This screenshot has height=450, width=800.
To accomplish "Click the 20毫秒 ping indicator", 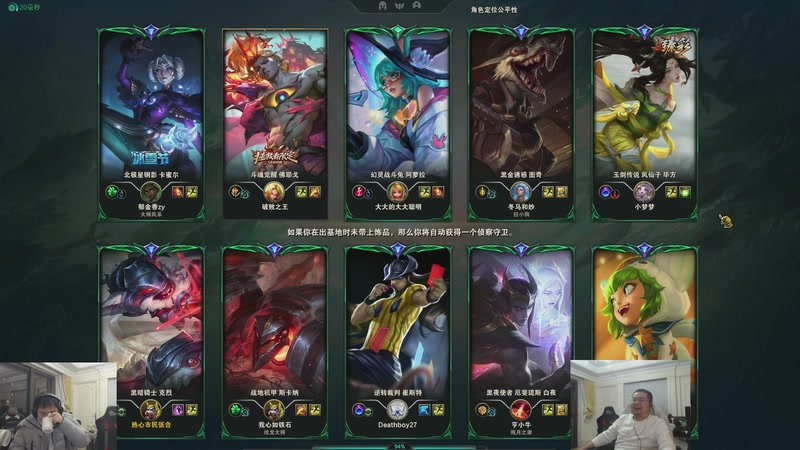I will (24, 7).
